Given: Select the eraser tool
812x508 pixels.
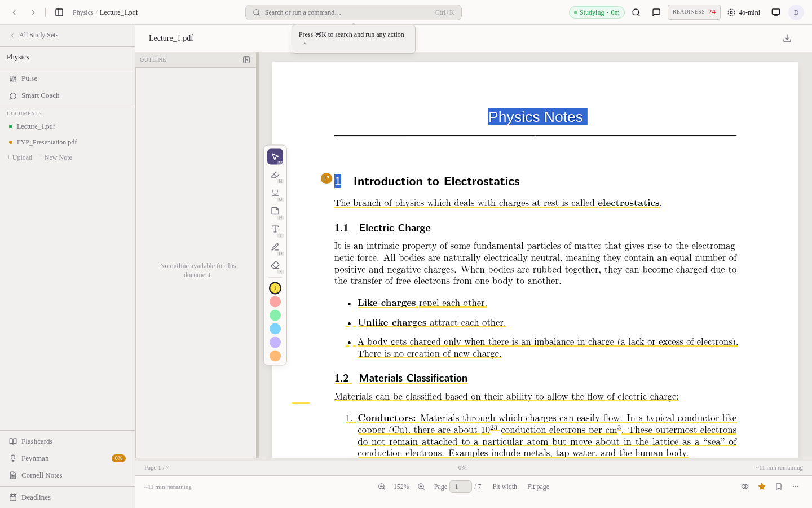Looking at the screenshot, I should (x=275, y=265).
